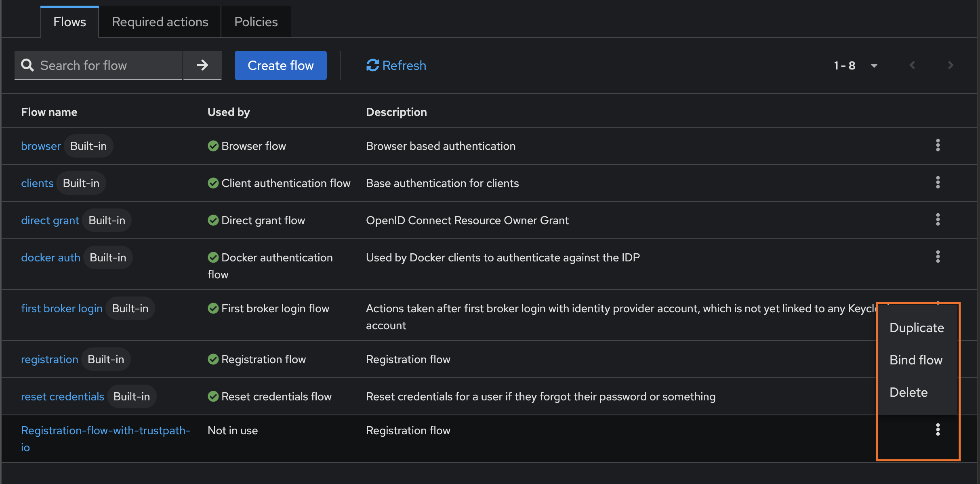The height and width of the screenshot is (484, 980).
Task: Open the kebab menu for the browser flow
Action: pyautogui.click(x=938, y=146)
